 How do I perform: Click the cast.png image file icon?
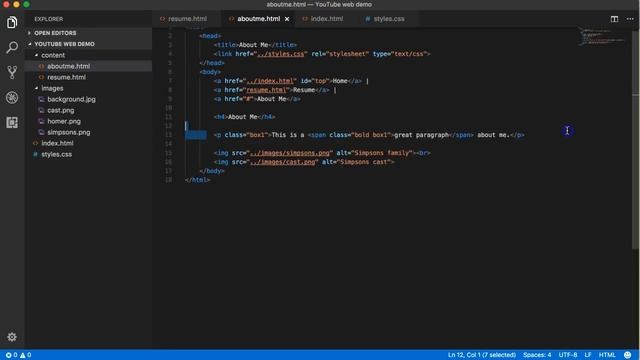point(41,110)
